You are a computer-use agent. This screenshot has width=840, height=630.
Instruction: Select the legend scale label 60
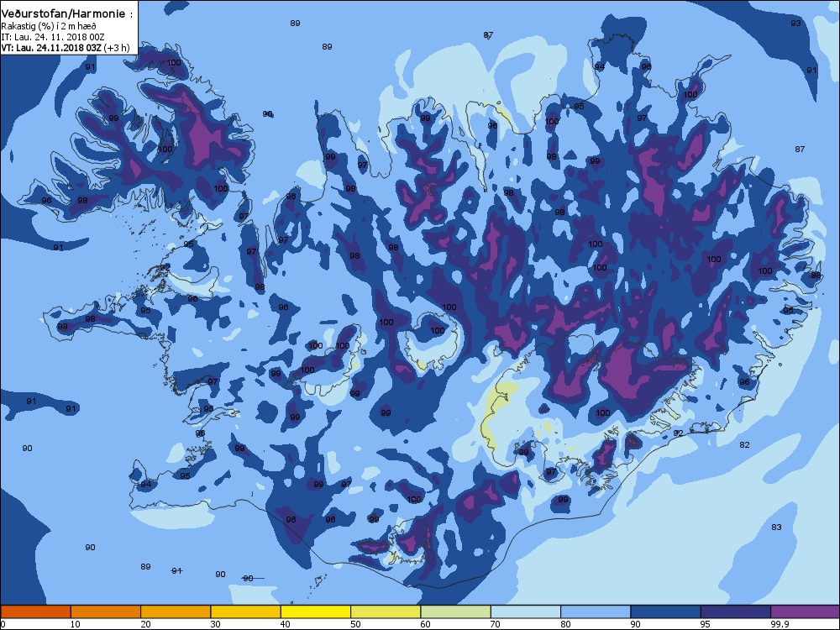click(425, 624)
